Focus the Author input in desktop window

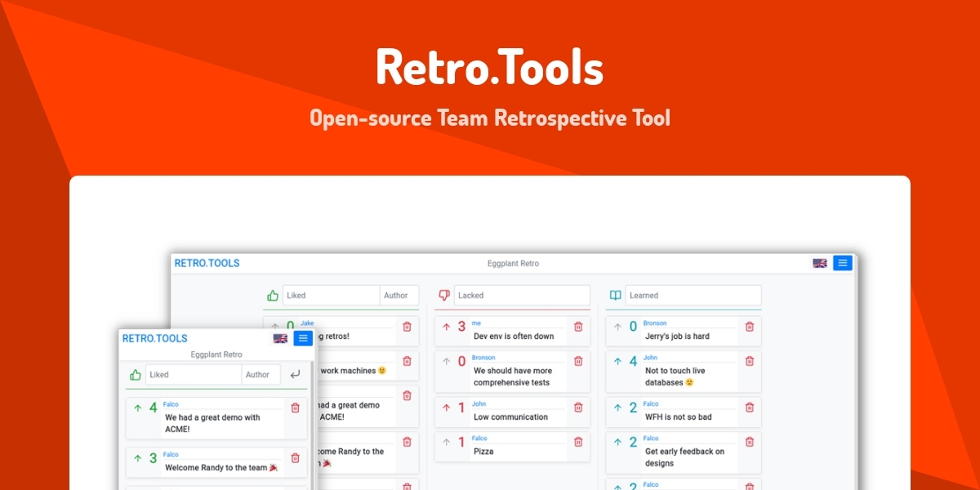[x=399, y=296]
